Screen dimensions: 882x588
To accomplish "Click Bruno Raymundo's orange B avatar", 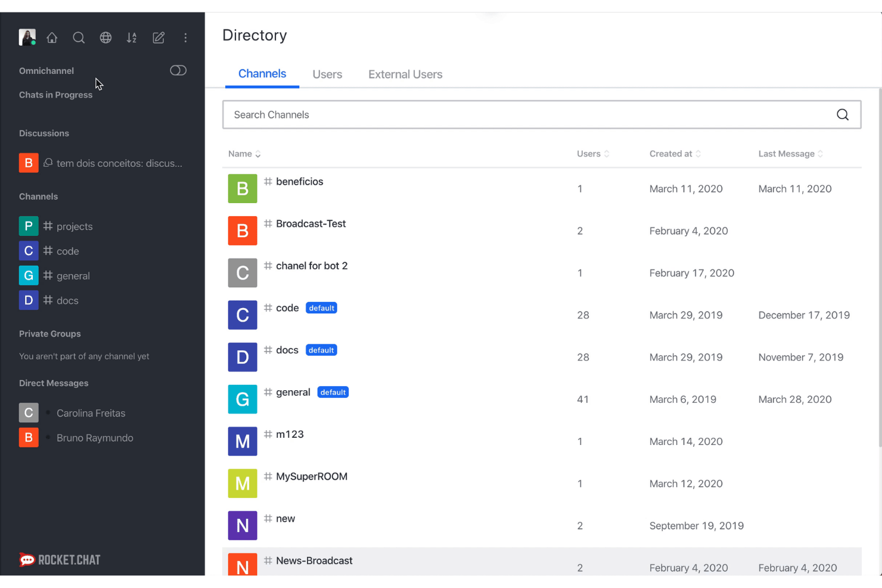I will point(29,438).
